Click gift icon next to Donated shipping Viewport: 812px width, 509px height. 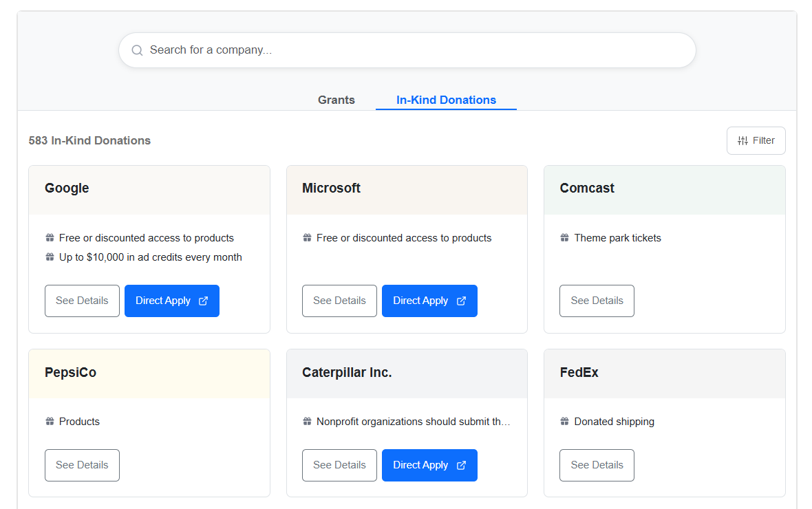(x=564, y=421)
